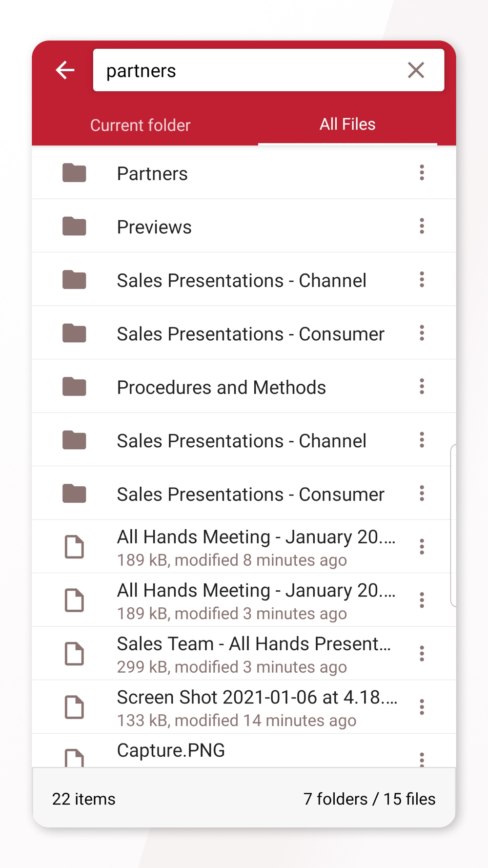Open the Previews folder
The image size is (488, 868).
tap(244, 226)
